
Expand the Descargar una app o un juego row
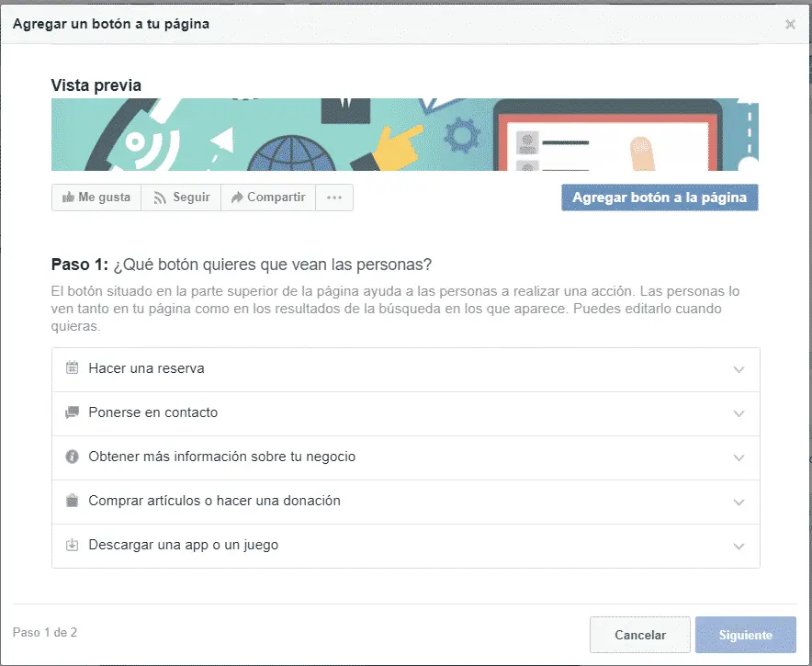[739, 546]
